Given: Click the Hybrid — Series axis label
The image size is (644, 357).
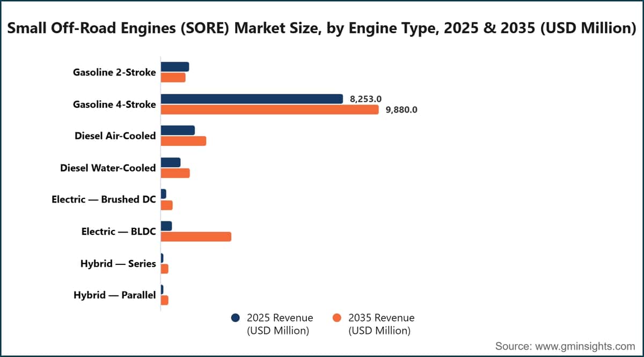Looking at the screenshot, I should pos(118,263).
